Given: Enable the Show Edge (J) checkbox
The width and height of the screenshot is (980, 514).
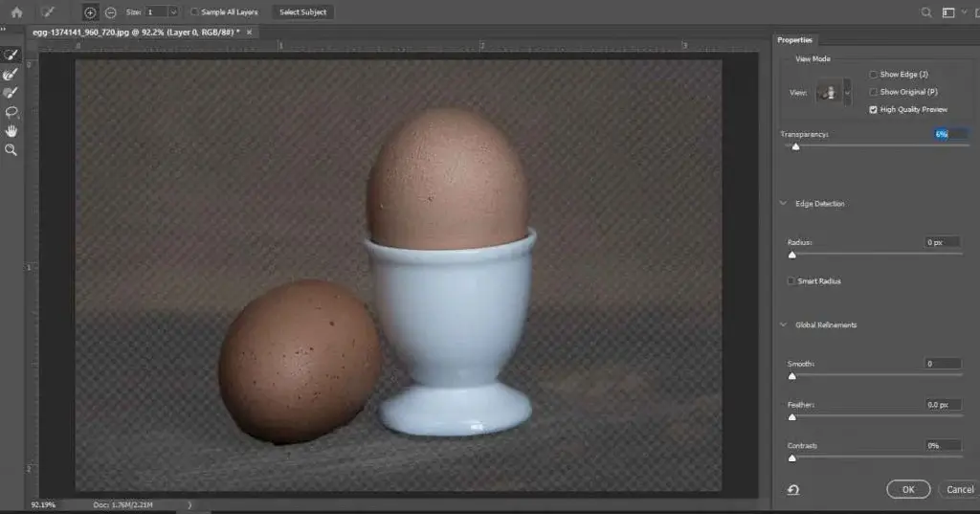Looking at the screenshot, I should pos(873,75).
